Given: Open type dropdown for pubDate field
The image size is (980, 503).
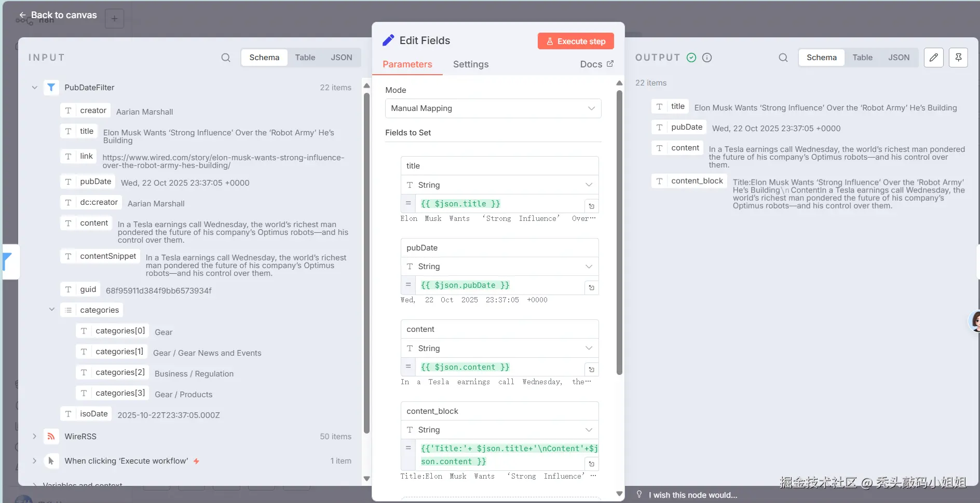Looking at the screenshot, I should [x=500, y=267].
